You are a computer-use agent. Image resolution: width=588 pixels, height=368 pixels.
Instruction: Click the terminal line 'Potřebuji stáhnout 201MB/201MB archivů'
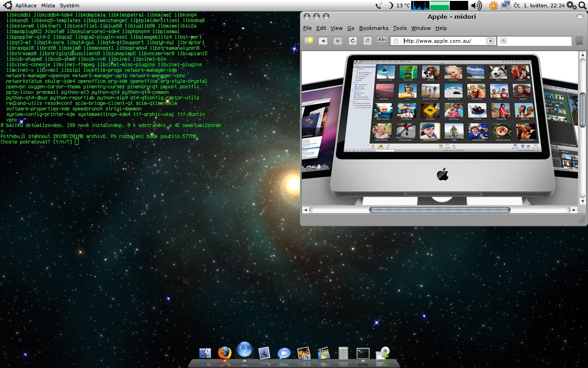click(55, 136)
